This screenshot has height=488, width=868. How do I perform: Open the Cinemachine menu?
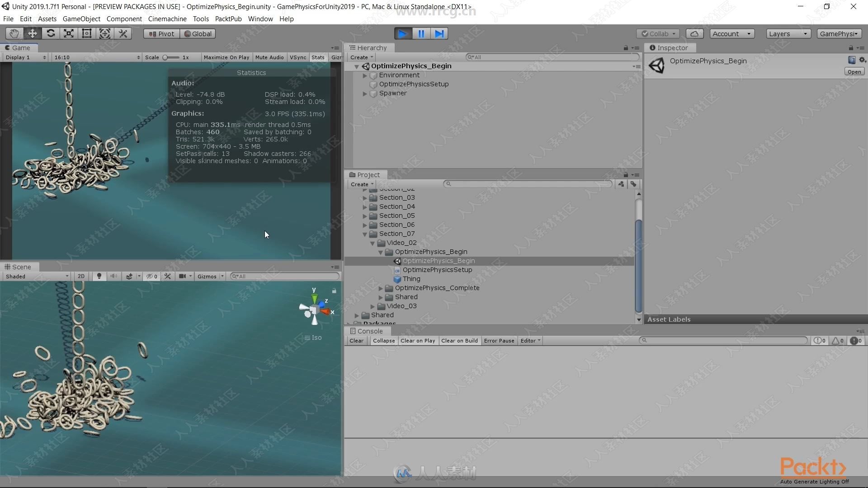coord(167,19)
